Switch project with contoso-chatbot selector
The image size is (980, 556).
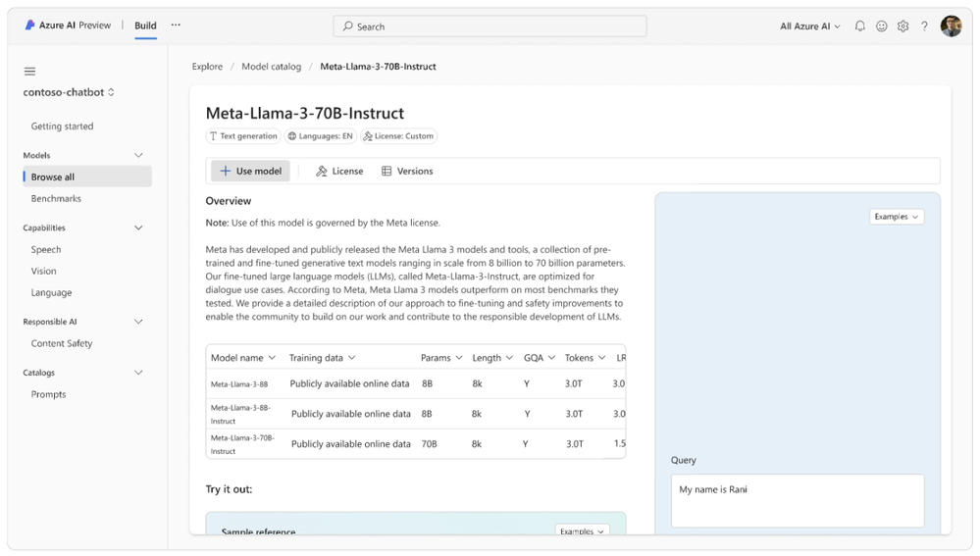click(x=69, y=92)
